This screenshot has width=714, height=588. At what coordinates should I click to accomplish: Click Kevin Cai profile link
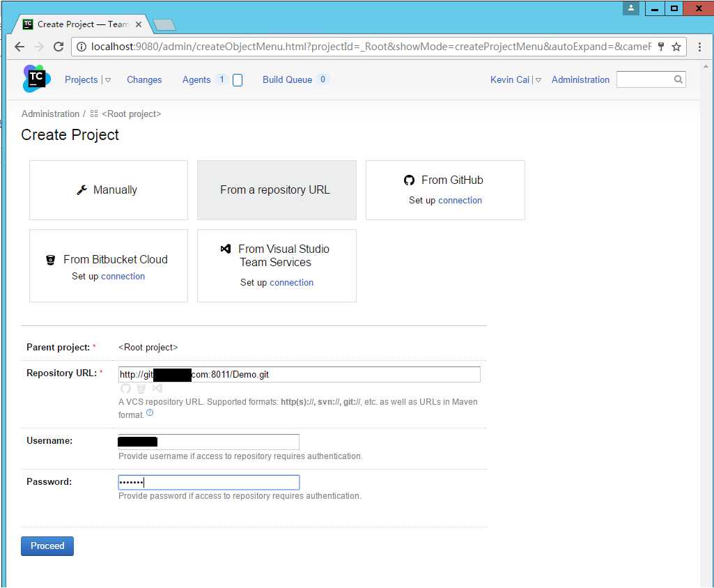[x=509, y=79]
